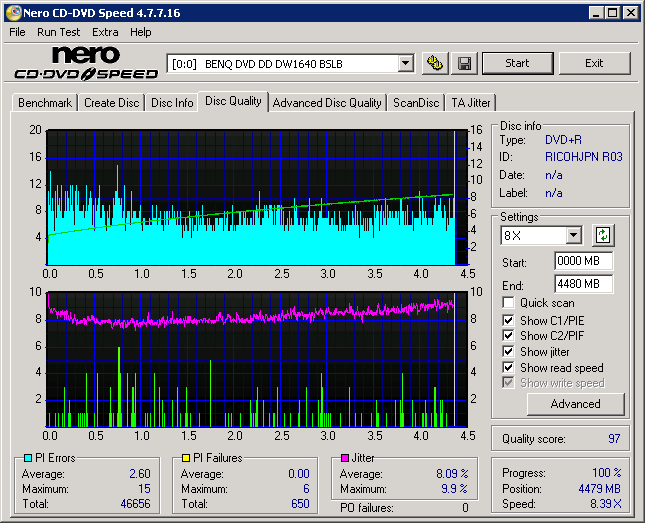Click the save floppy disk icon
The width and height of the screenshot is (645, 523).
point(465,63)
